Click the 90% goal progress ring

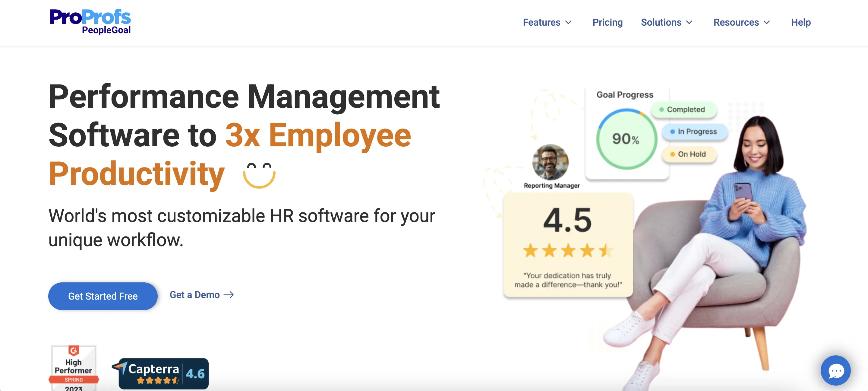[x=626, y=139]
